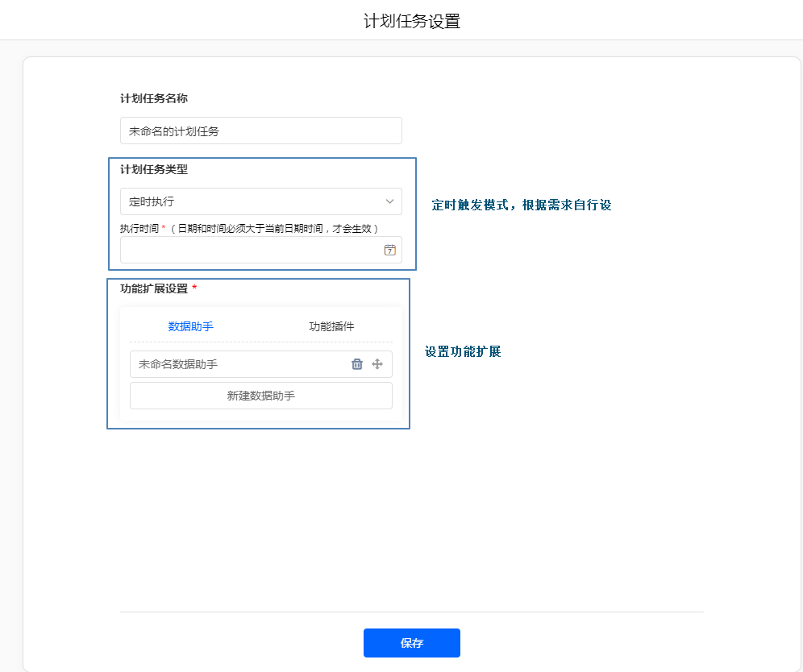Focus the 计划任务名称 input field
Viewport: 803px width, 672px height.
point(260,131)
